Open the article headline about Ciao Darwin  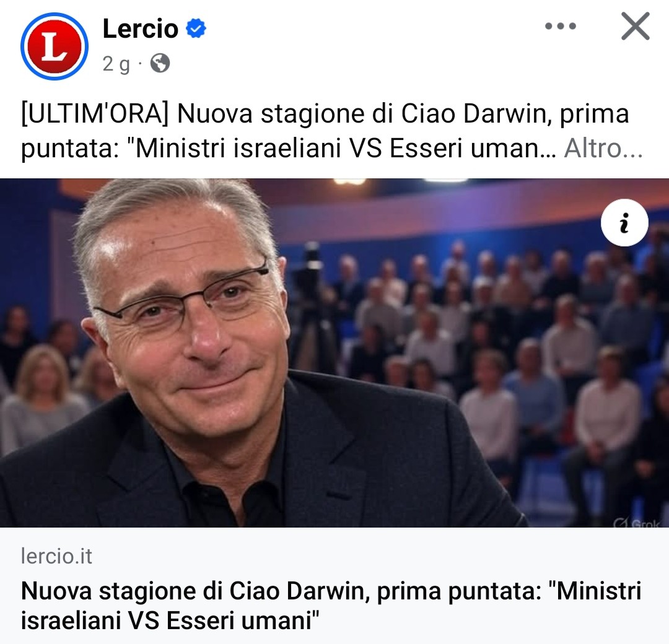pos(331,605)
